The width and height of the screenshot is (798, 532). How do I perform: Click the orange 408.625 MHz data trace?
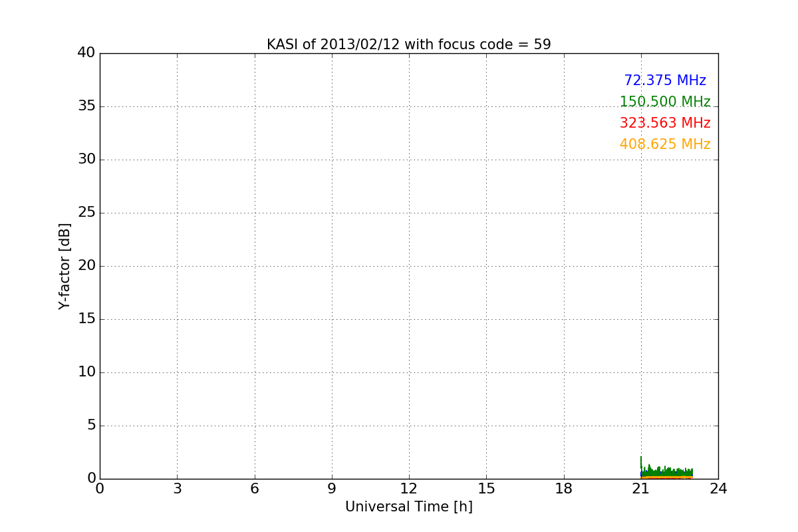pyautogui.click(x=667, y=477)
